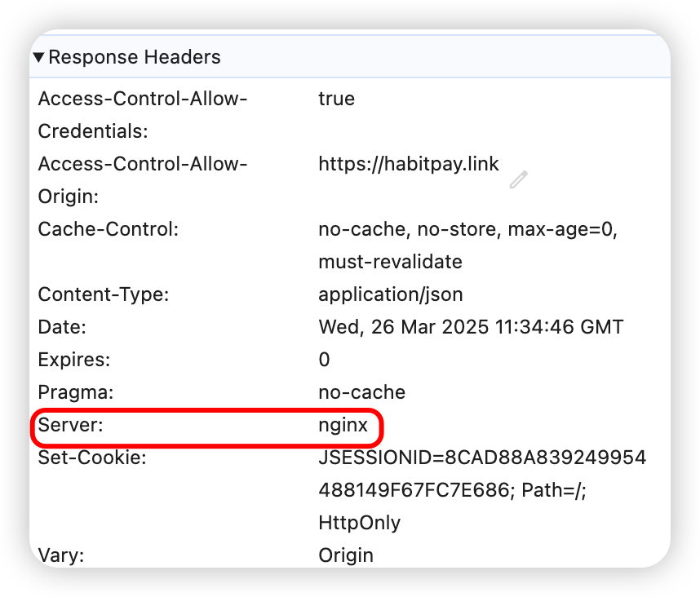Screen dimensions: 700x597
Task: Click the must-revalidate Cache-Control value text
Action: (x=390, y=262)
